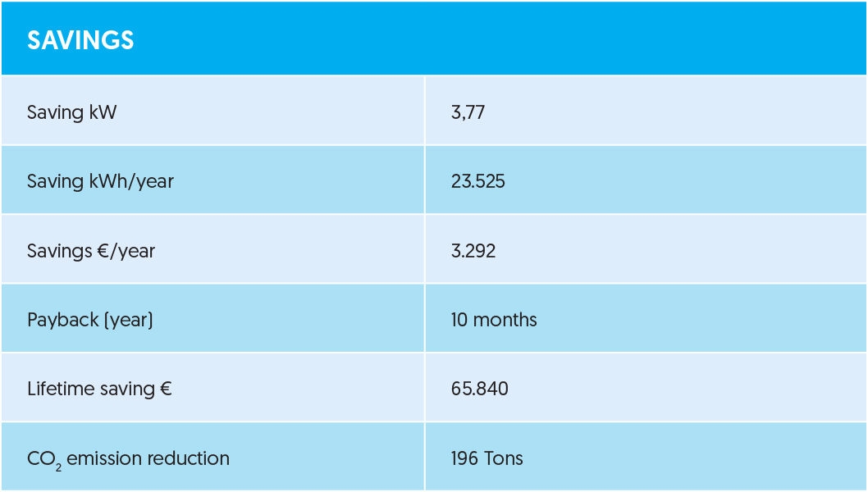Select the Saving kWh/year label
Screen dimensions: 868x492
click(100, 181)
